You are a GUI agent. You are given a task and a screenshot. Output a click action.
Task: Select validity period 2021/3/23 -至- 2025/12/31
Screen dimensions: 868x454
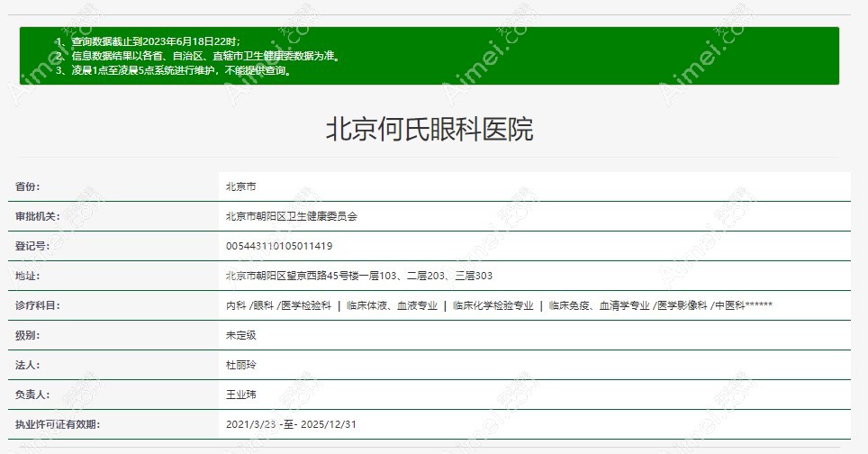[291, 424]
